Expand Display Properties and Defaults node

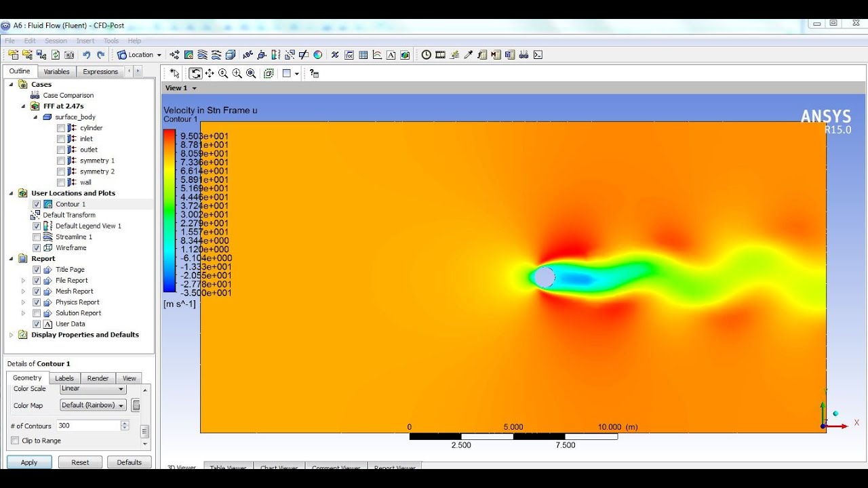coord(11,335)
